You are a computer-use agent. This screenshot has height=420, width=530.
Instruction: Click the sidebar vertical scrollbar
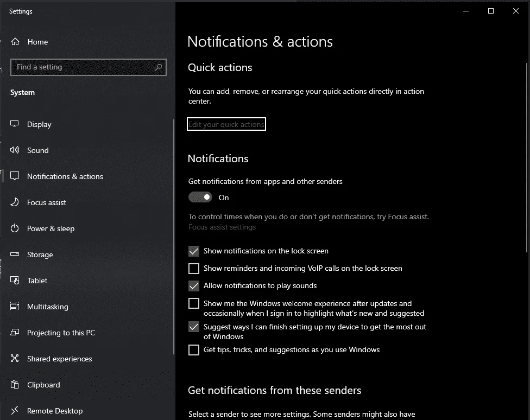(174, 237)
